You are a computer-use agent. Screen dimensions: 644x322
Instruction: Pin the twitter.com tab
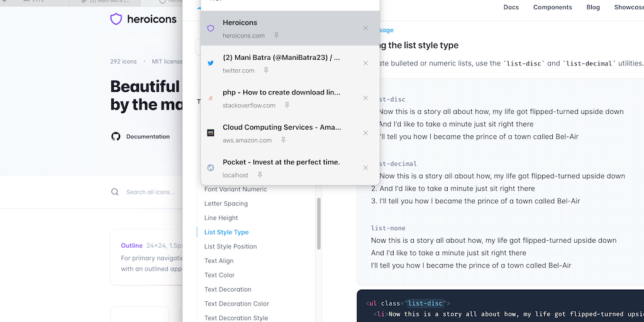click(266, 70)
